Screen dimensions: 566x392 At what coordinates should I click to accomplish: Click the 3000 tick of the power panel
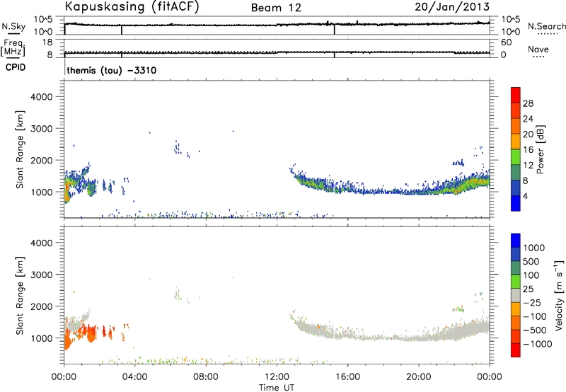click(x=41, y=129)
